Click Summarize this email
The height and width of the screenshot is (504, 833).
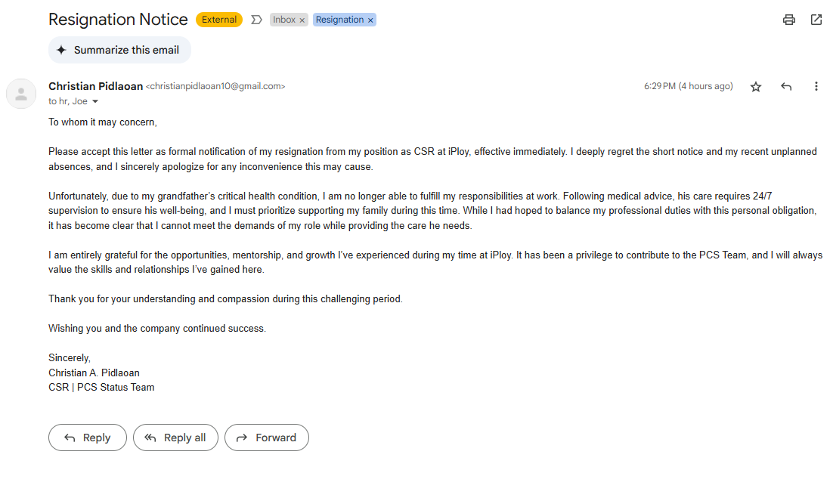tap(119, 50)
